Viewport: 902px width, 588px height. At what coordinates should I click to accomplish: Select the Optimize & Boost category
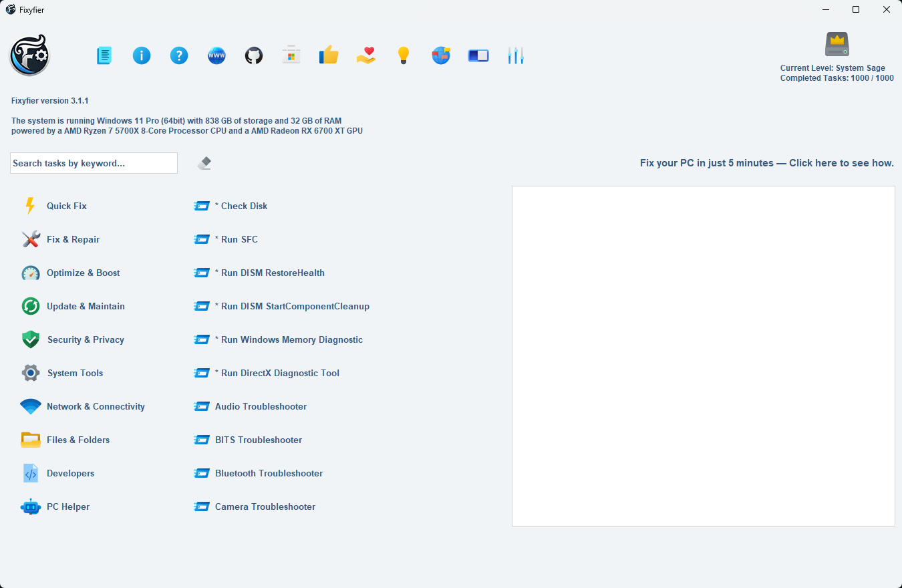click(71, 273)
